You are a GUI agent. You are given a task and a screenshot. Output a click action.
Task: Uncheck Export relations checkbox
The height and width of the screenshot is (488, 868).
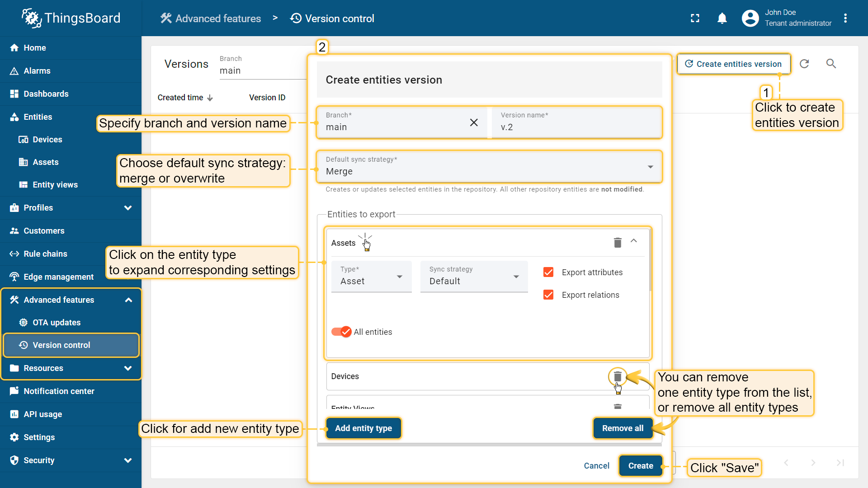click(548, 295)
